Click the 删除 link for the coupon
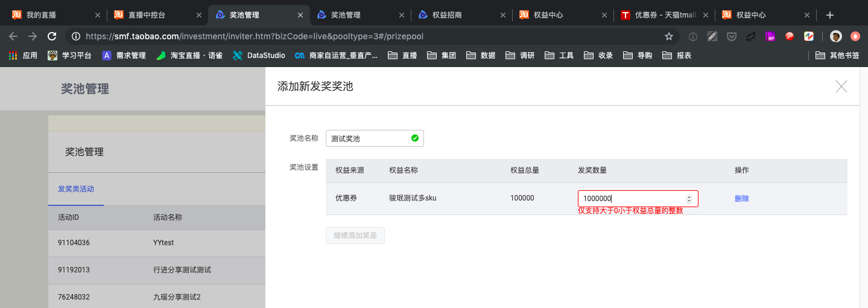 click(742, 199)
